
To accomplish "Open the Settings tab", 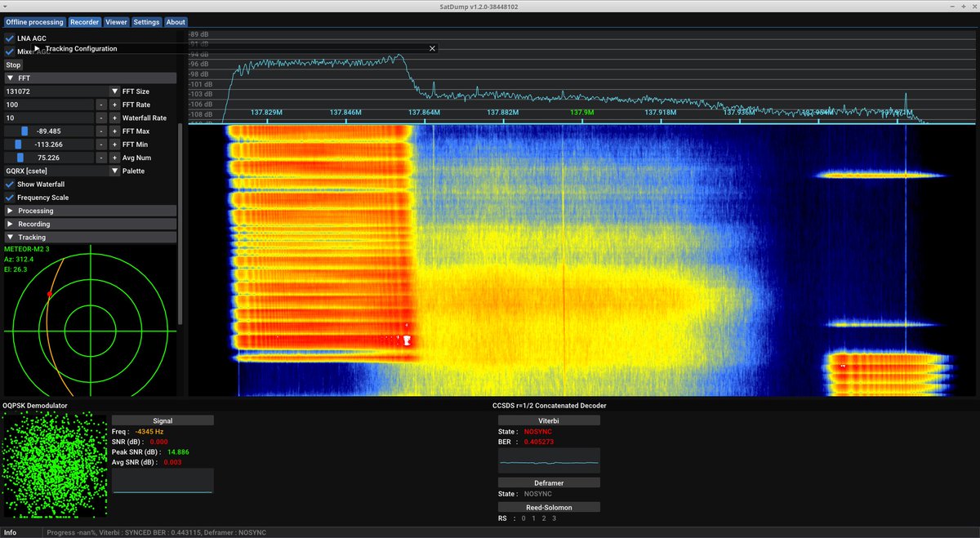I will 146,22.
